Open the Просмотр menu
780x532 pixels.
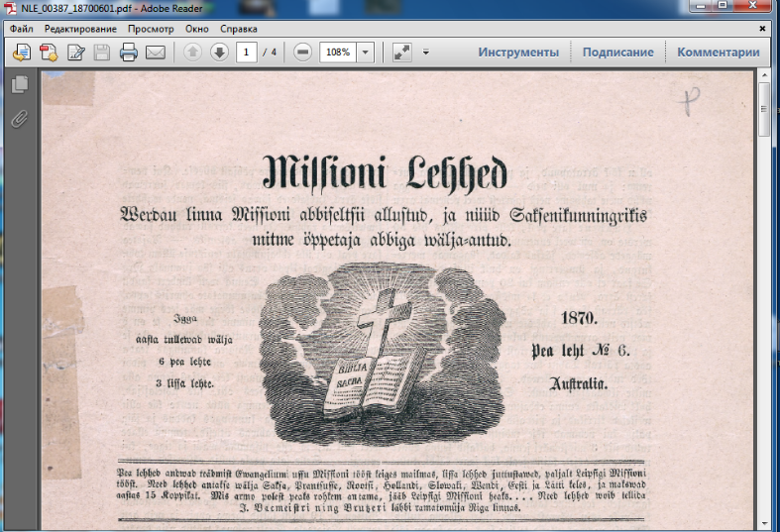[x=151, y=29]
